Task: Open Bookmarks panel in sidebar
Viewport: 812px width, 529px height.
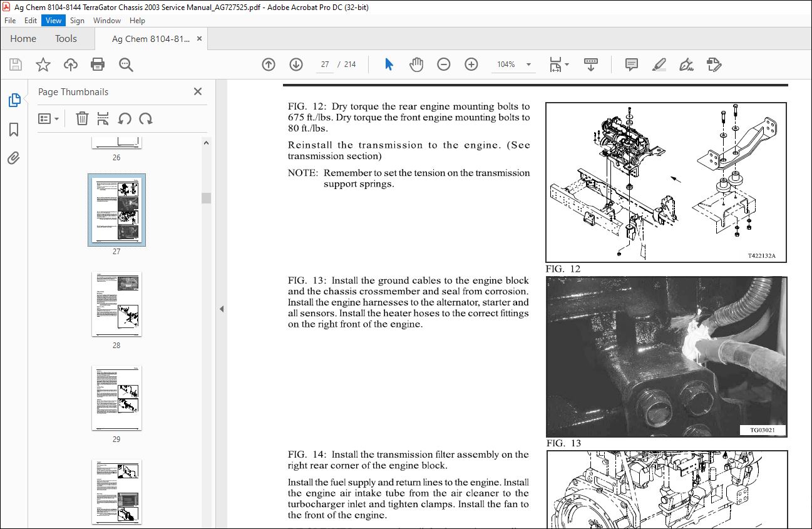Action: click(x=14, y=130)
